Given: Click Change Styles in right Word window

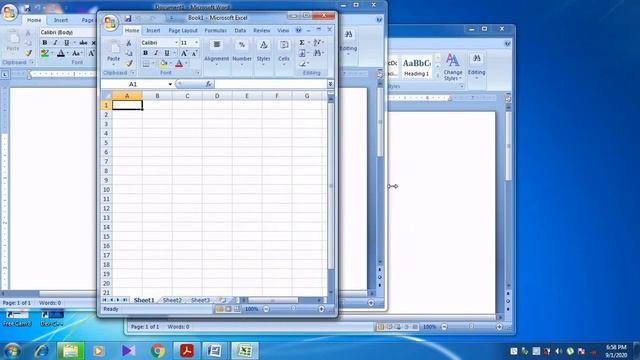Looking at the screenshot, I should [452, 67].
